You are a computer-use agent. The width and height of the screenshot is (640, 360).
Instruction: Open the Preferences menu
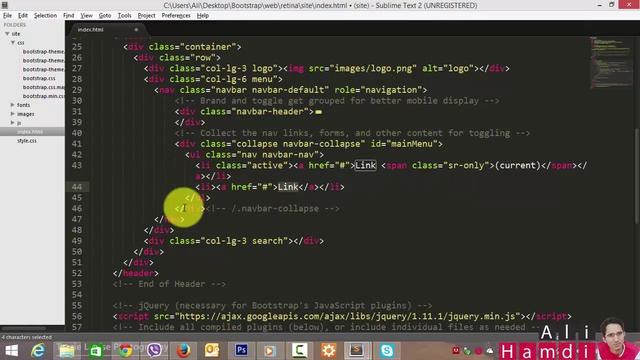[x=176, y=16]
